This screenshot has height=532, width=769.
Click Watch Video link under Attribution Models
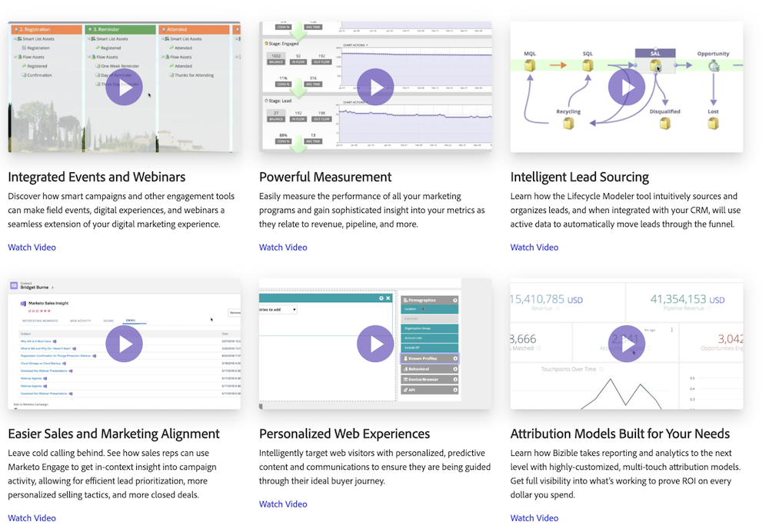coord(534,518)
